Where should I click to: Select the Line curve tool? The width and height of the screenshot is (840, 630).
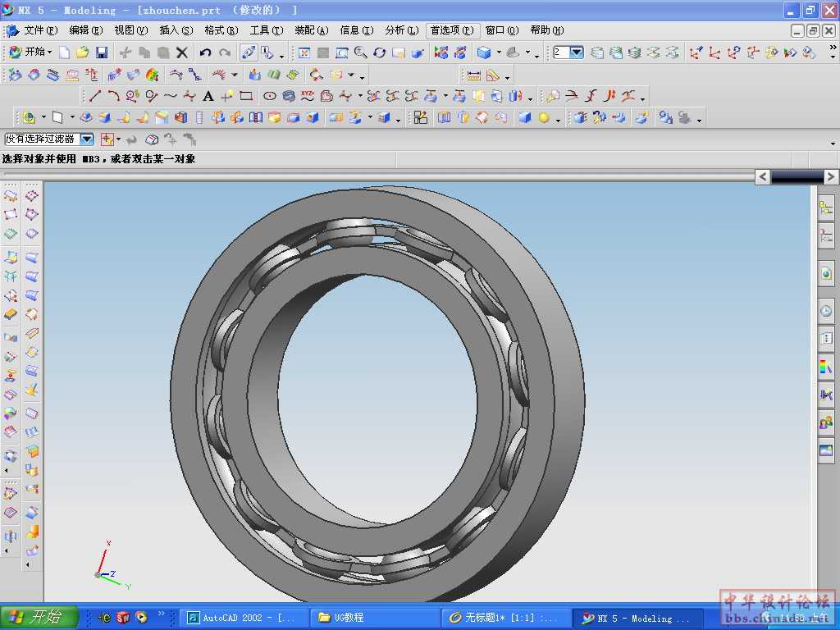pos(95,96)
